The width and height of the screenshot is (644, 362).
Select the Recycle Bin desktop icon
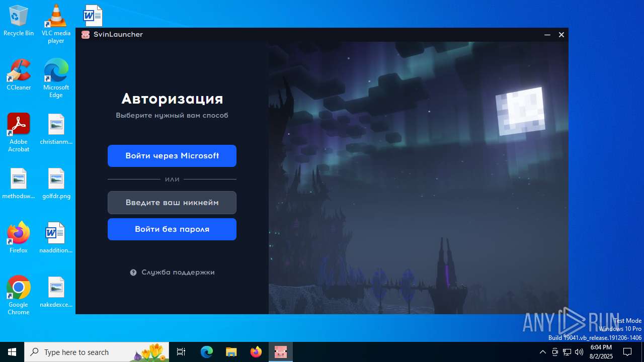click(19, 21)
